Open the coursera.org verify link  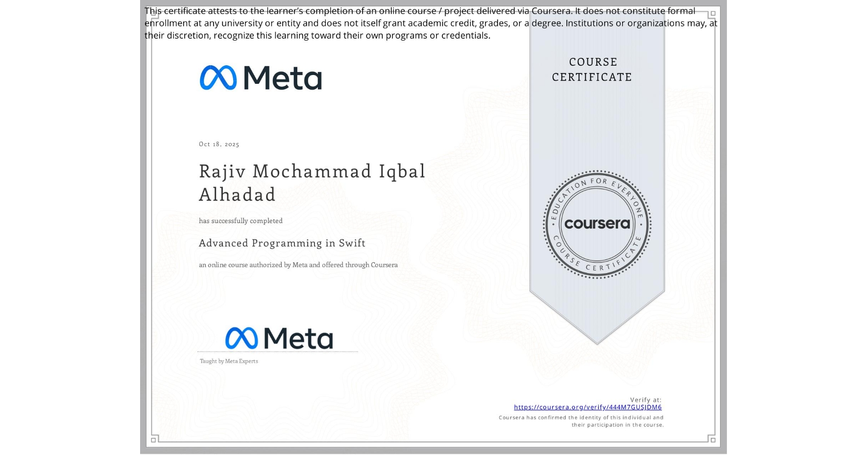point(588,407)
